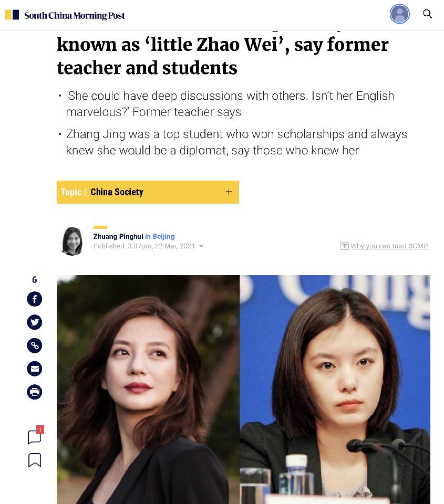The image size is (444, 504).
Task: Open the comments bubble icon
Action: [35, 436]
